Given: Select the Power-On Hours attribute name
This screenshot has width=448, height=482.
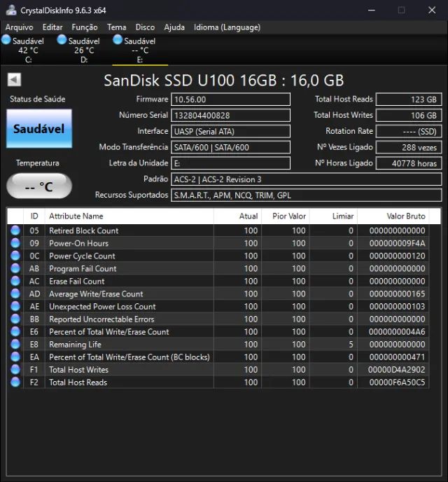Looking at the screenshot, I should 78,243.
